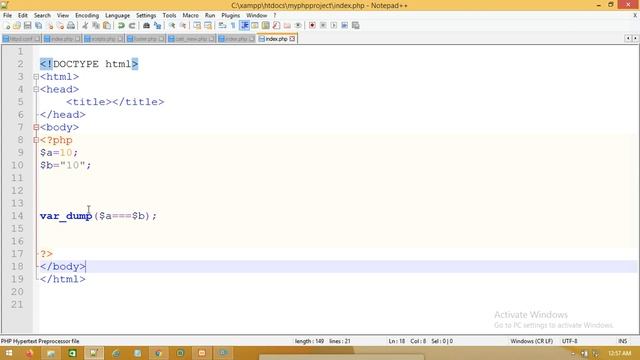Open Firefox from the taskbar
The image size is (640, 360).
pyautogui.click(x=29, y=353)
